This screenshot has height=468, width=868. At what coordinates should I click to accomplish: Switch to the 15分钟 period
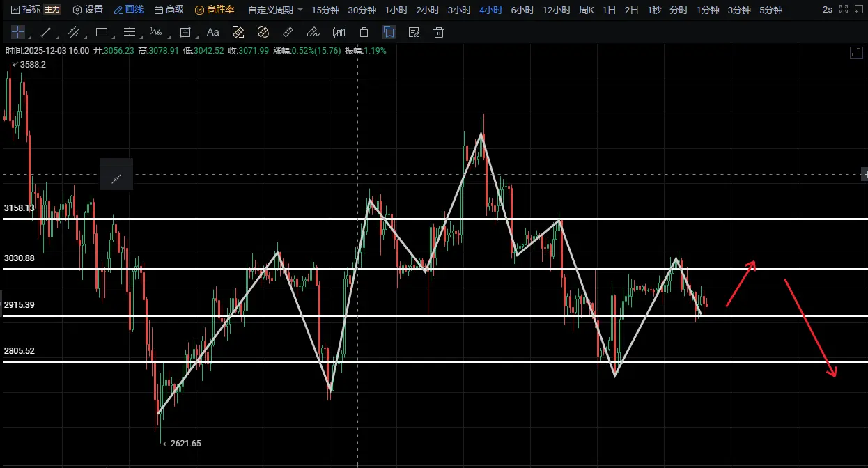325,10
